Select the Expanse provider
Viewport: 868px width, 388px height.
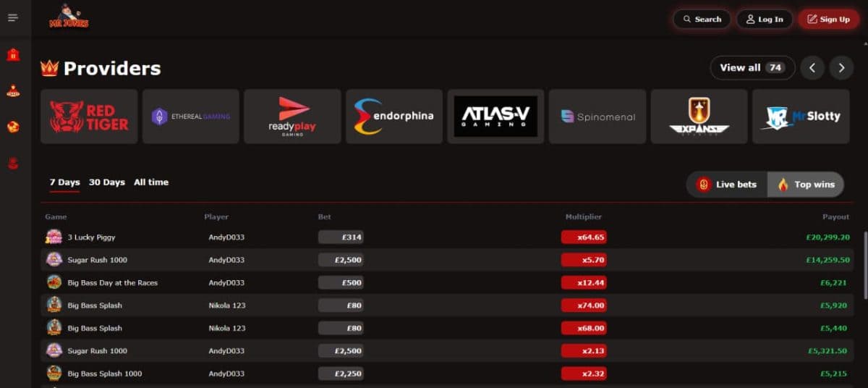(699, 117)
